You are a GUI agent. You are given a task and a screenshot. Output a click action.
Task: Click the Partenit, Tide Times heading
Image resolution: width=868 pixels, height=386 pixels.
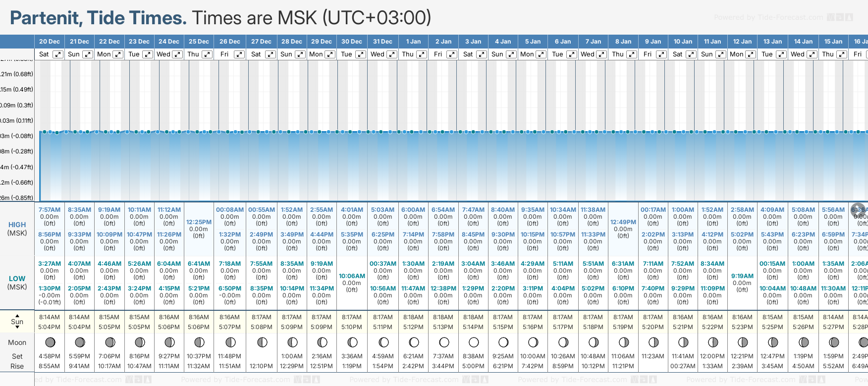pyautogui.click(x=98, y=18)
